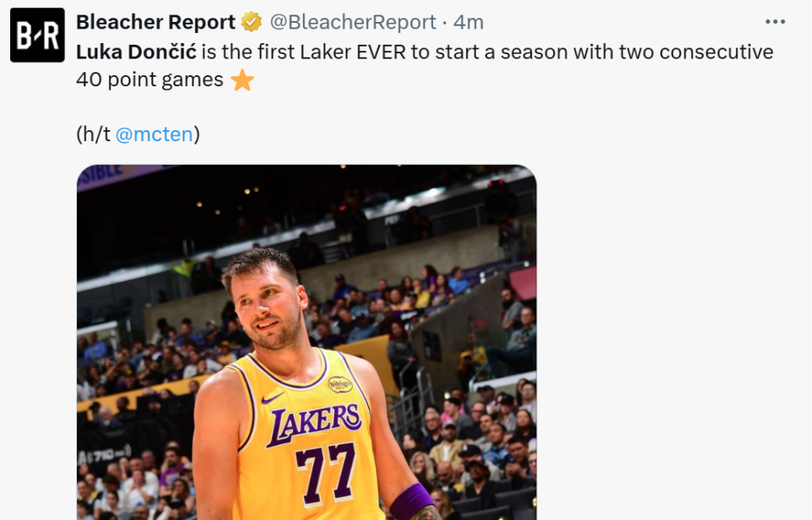Click empty space right of the photo
Screen dimensions: 812x520
pos(677,338)
